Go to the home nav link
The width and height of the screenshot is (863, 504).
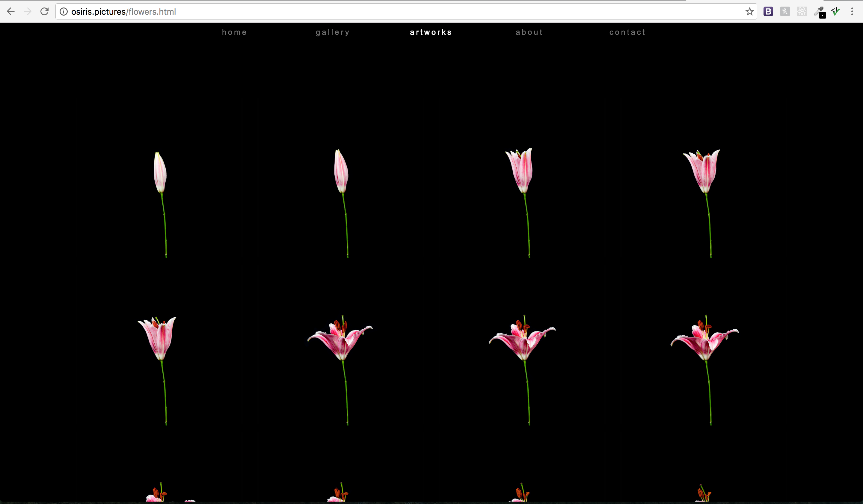tap(235, 32)
